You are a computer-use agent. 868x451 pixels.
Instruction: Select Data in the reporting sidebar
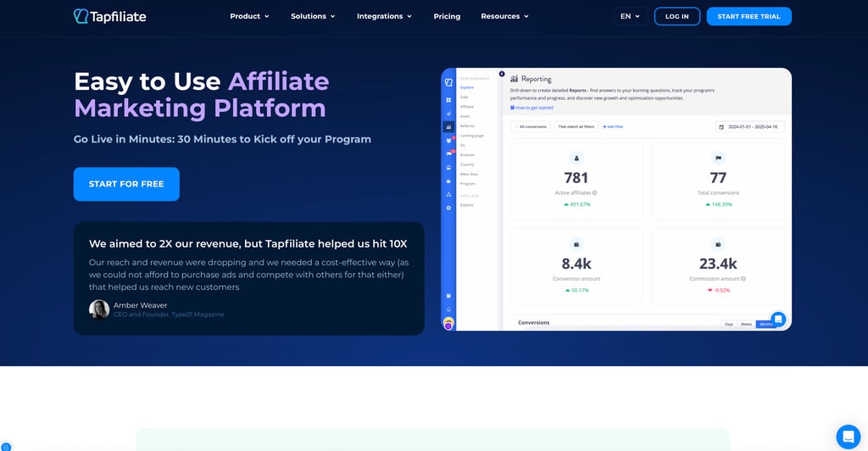(x=464, y=97)
